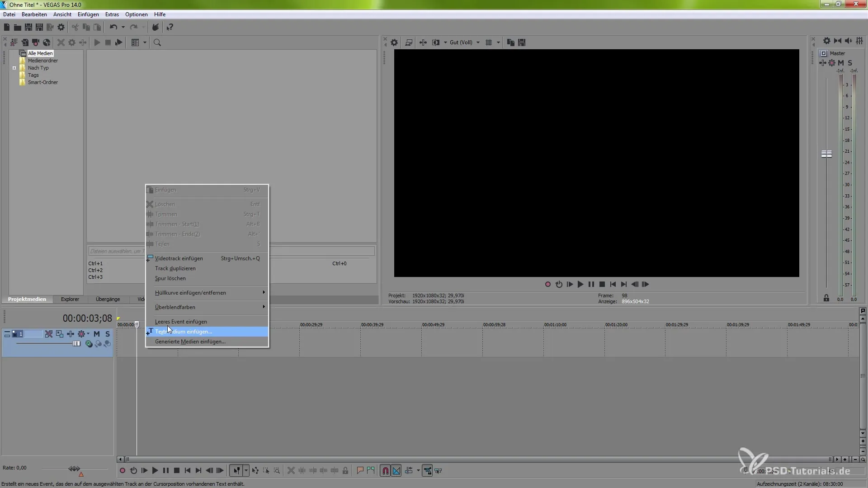
Task: Open the Bearbeiten menu
Action: (x=34, y=14)
